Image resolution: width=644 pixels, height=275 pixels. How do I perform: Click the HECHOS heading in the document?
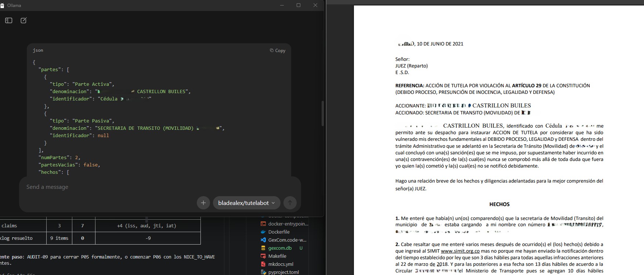pyautogui.click(x=499, y=204)
